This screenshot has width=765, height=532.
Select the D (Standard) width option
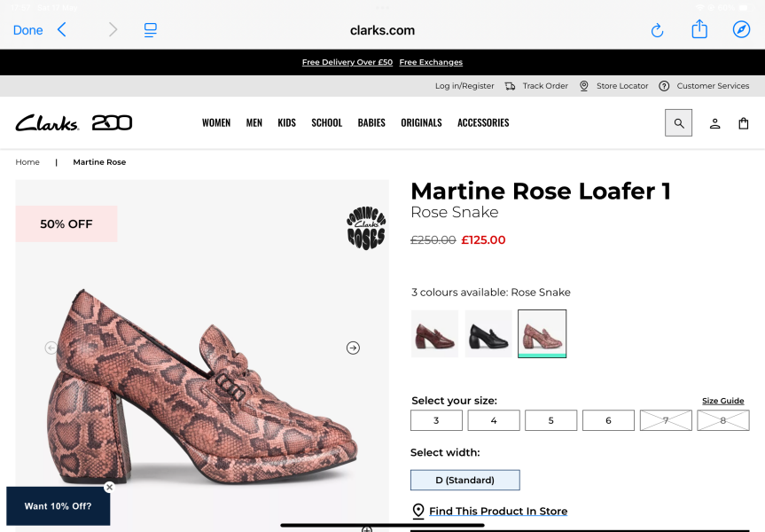click(464, 480)
